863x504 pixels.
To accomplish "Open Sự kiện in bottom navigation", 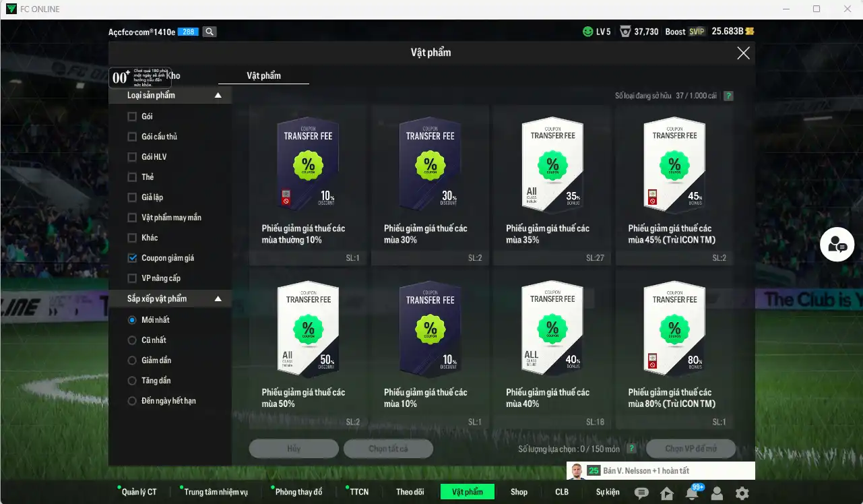I will [608, 492].
